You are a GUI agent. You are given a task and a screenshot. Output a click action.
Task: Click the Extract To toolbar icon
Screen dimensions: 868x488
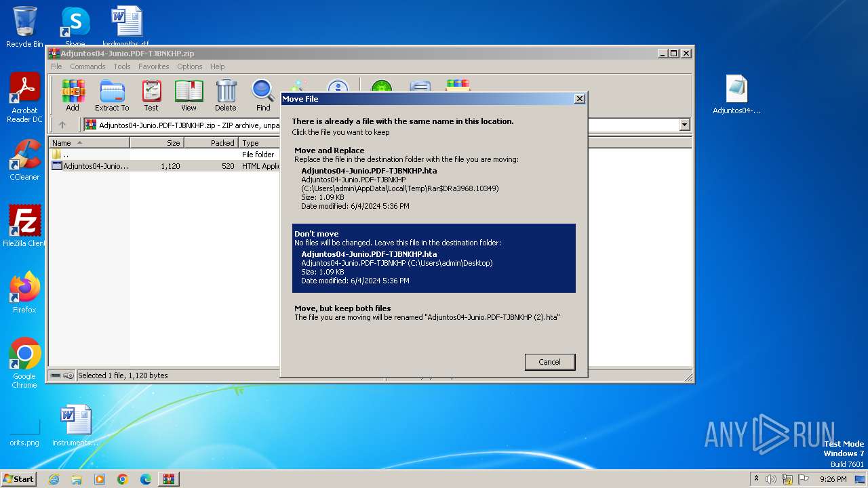(x=112, y=95)
